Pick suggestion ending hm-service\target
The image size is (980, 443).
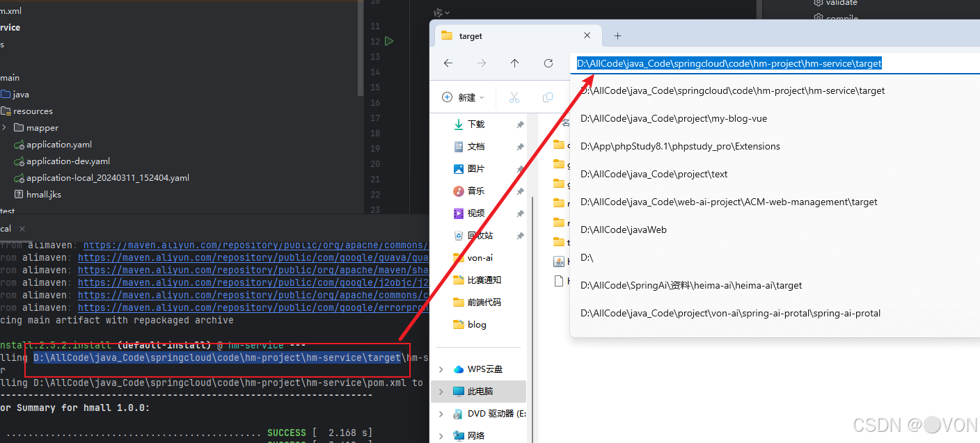(732, 90)
